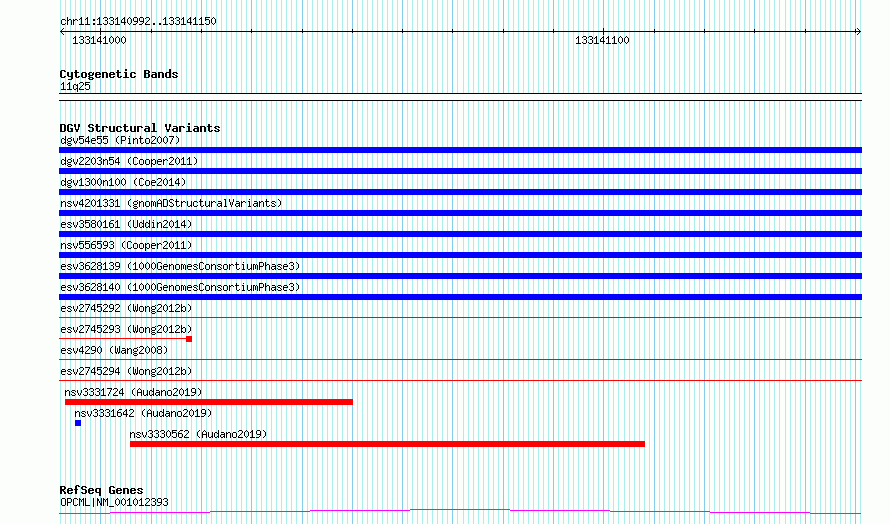890x524 pixels.
Task: Select the long red bar of nsv3330562
Action: [x=387, y=444]
